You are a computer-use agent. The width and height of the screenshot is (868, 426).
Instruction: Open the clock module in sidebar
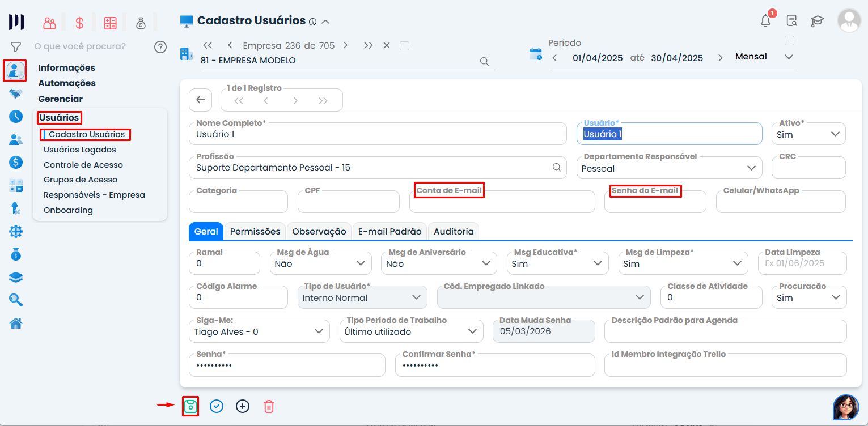point(16,117)
